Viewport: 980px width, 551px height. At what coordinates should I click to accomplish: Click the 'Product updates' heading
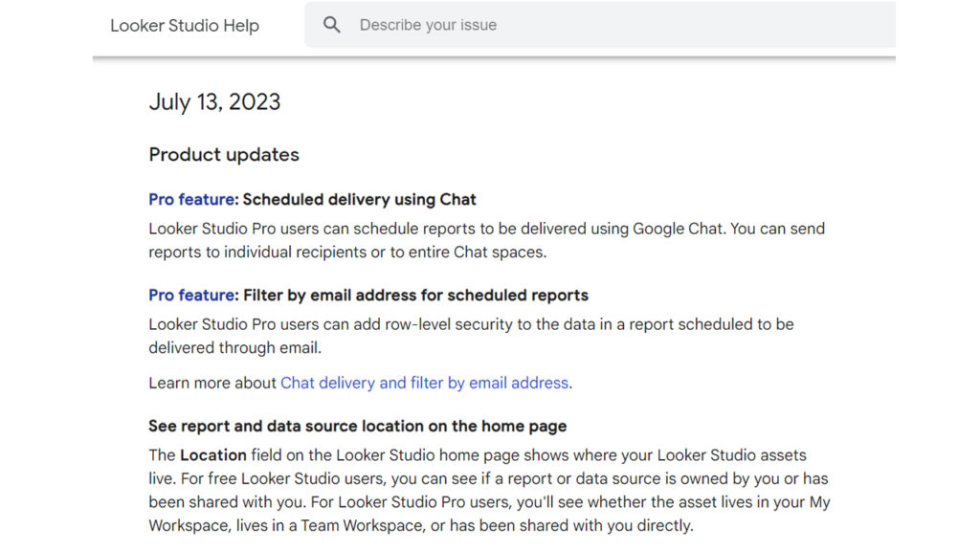pyautogui.click(x=224, y=155)
